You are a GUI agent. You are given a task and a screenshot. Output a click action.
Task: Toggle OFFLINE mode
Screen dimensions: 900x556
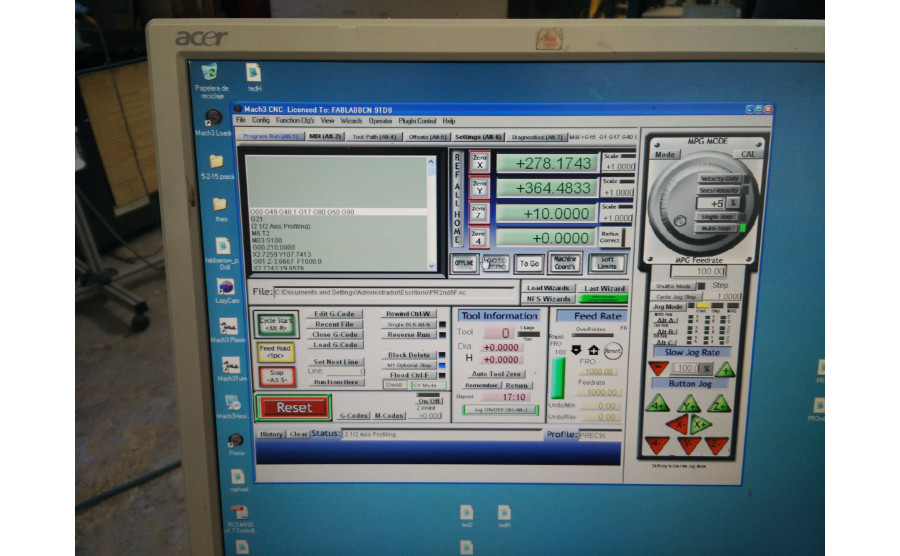click(464, 263)
